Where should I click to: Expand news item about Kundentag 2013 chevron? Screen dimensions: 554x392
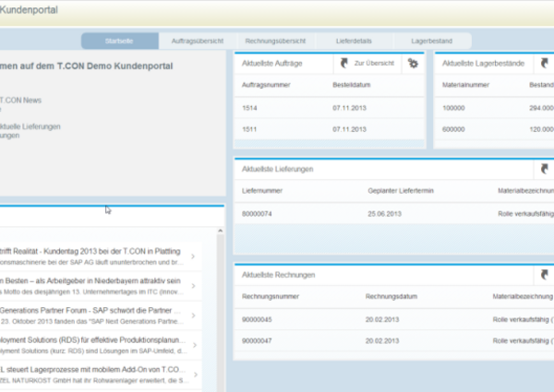coord(193,256)
